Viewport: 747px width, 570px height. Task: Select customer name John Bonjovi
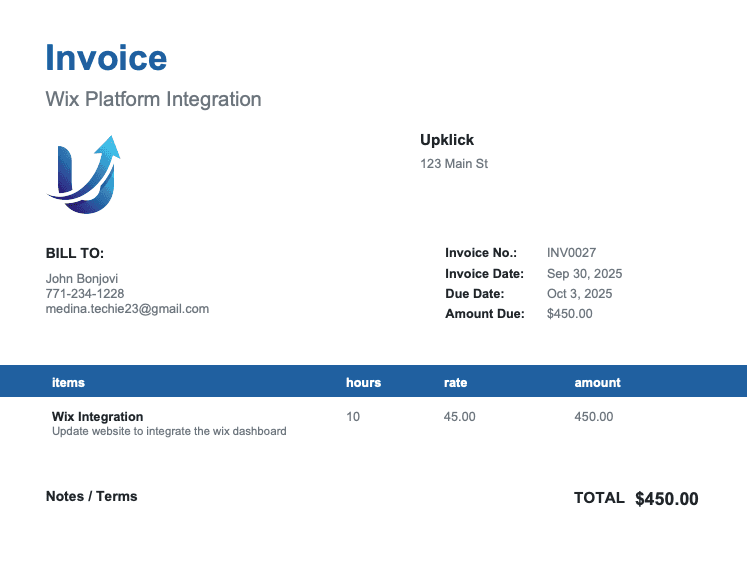(82, 278)
